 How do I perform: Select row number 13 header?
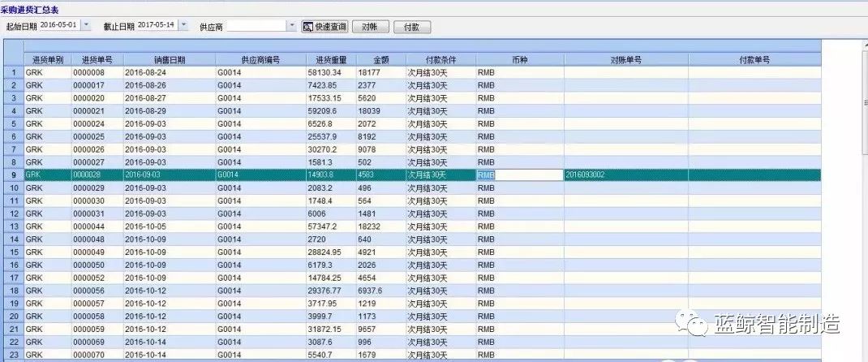pyautogui.click(x=13, y=226)
